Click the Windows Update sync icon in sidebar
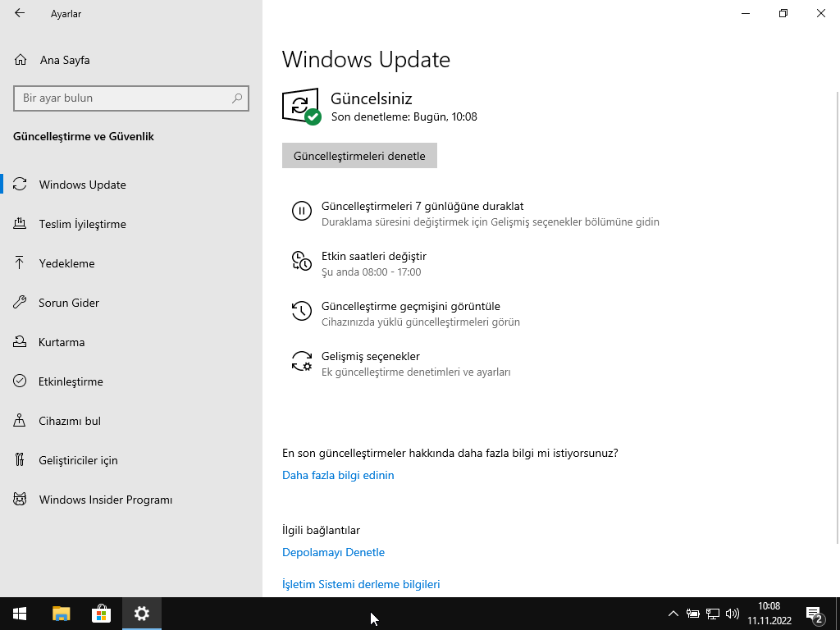The width and height of the screenshot is (840, 630). click(20, 185)
